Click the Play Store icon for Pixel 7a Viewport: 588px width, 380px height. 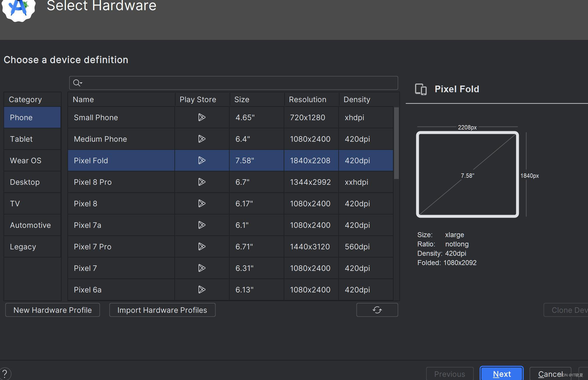coord(202,225)
